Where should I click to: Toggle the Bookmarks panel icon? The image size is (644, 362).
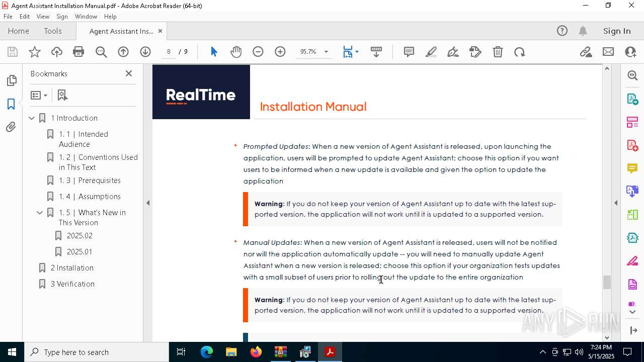(x=11, y=104)
